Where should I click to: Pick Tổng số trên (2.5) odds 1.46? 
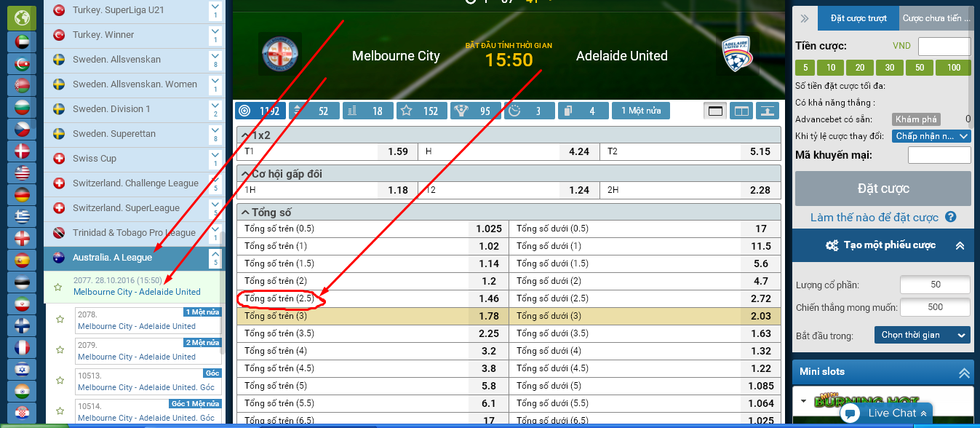[x=489, y=298]
